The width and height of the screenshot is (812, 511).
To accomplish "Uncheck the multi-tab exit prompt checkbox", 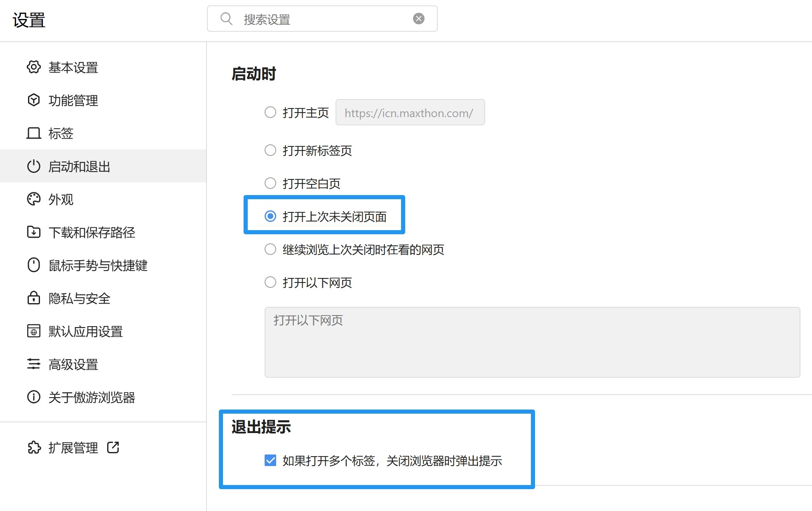I will pyautogui.click(x=270, y=460).
